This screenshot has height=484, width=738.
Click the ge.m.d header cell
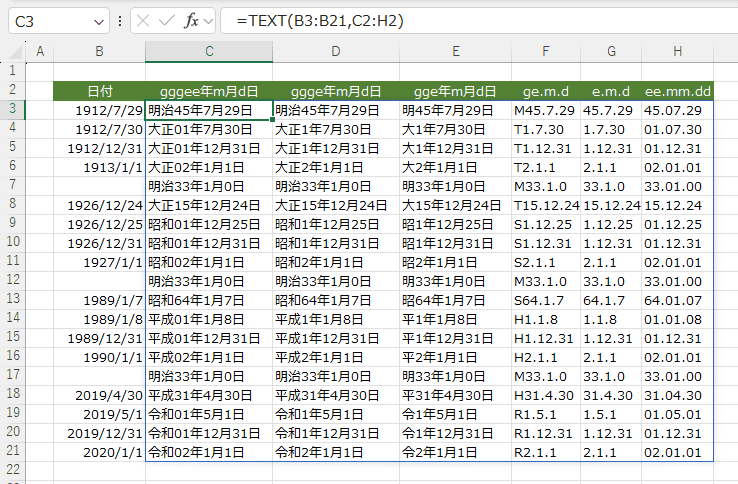click(545, 91)
